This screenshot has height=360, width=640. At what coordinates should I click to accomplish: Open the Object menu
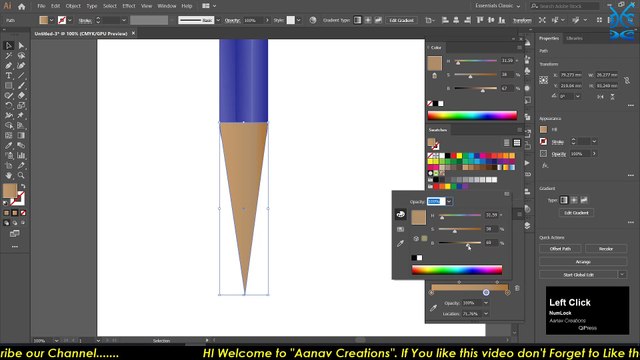73,6
